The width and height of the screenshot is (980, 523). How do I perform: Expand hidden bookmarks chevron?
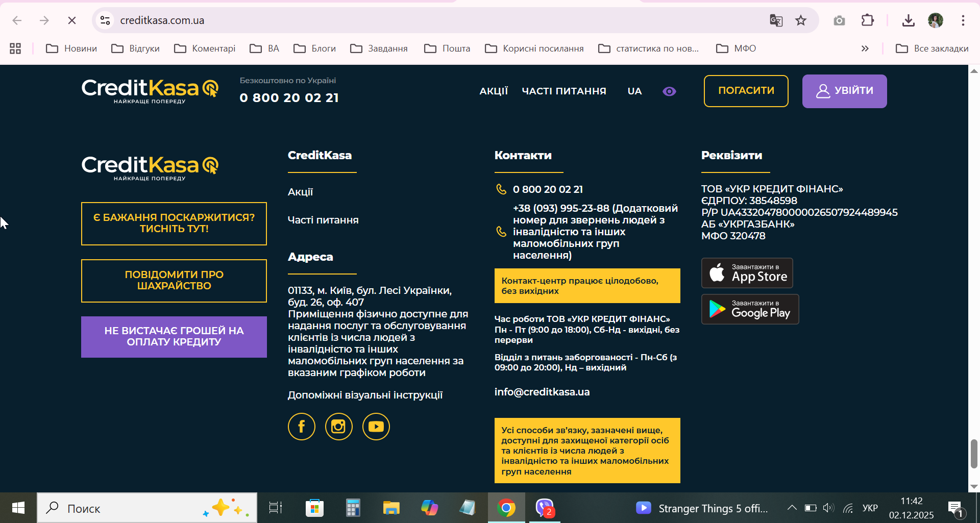tap(865, 48)
